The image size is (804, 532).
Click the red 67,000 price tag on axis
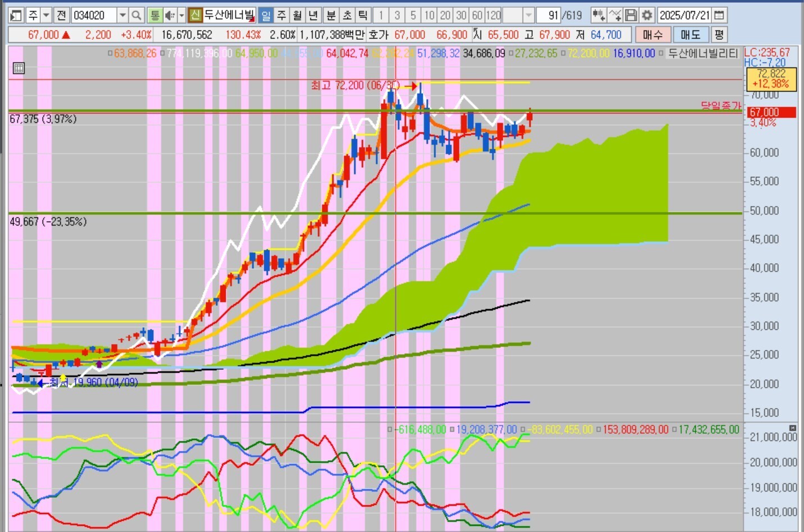[x=771, y=112]
